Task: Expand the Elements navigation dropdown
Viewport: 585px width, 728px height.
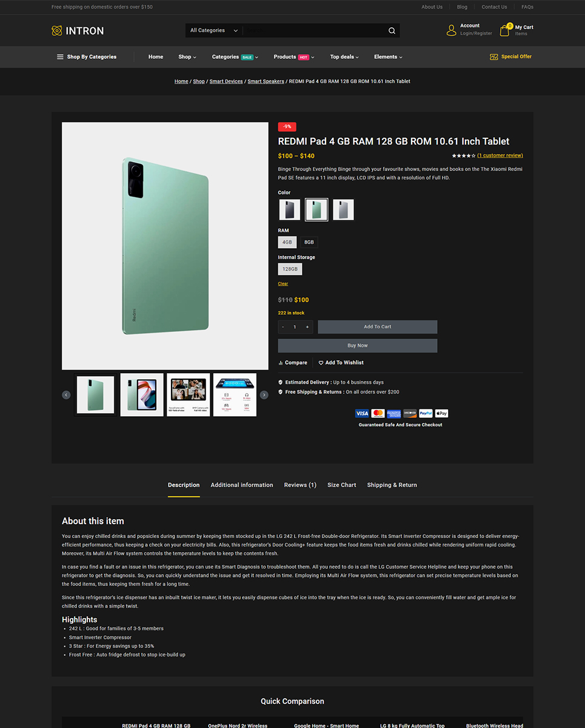Action: pyautogui.click(x=388, y=57)
